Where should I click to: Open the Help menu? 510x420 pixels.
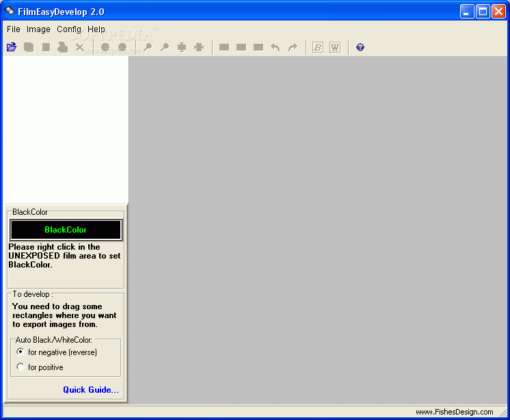coord(96,29)
